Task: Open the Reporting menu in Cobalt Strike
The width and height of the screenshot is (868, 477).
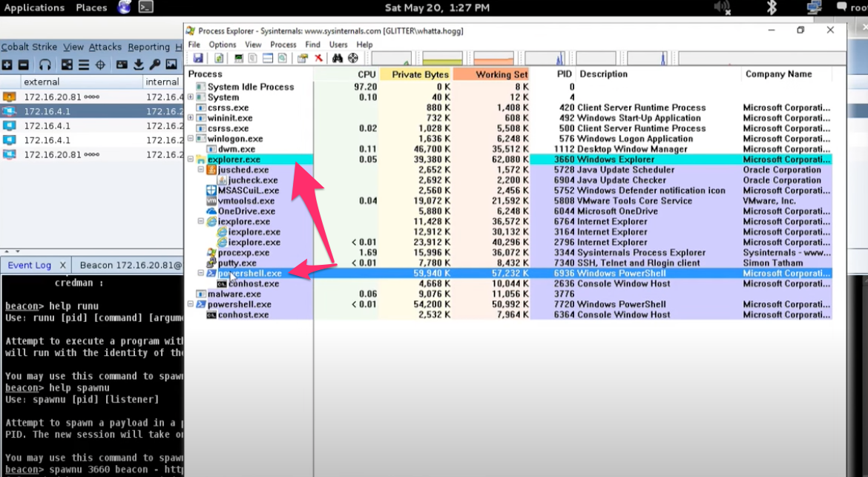Action: pyautogui.click(x=149, y=47)
